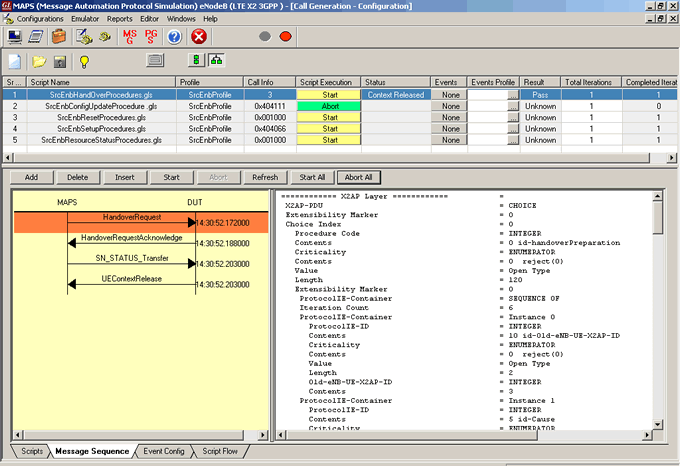The height and width of the screenshot is (466, 680).
Task: Switch to the Message Sequence tab
Action: 92,451
